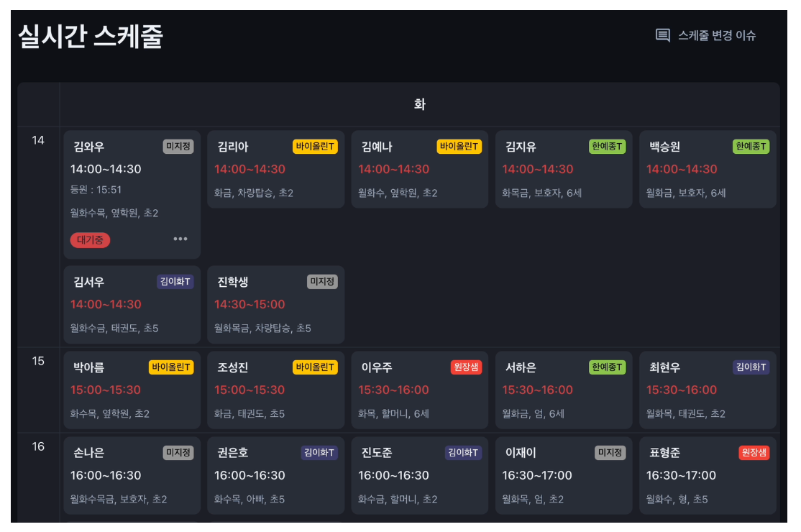Click the student name 서하은
The height and width of the screenshot is (532, 801).
click(521, 367)
